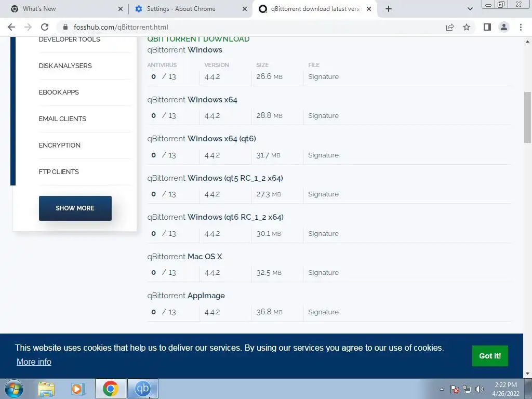
Task: Open Action Center flag icon
Action: pos(455,389)
